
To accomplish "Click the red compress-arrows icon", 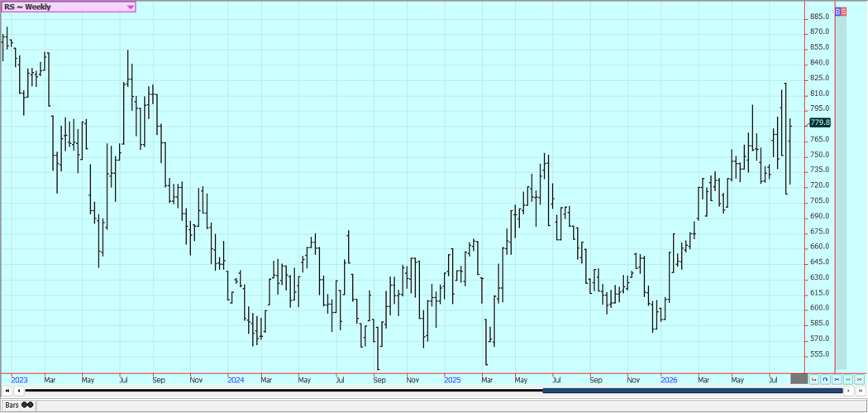I will (x=859, y=379).
